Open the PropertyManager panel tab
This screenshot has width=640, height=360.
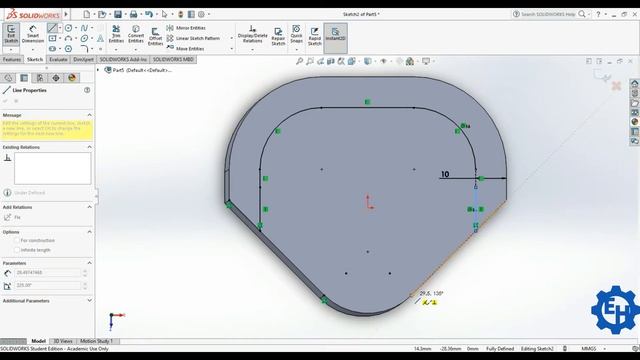(24, 78)
